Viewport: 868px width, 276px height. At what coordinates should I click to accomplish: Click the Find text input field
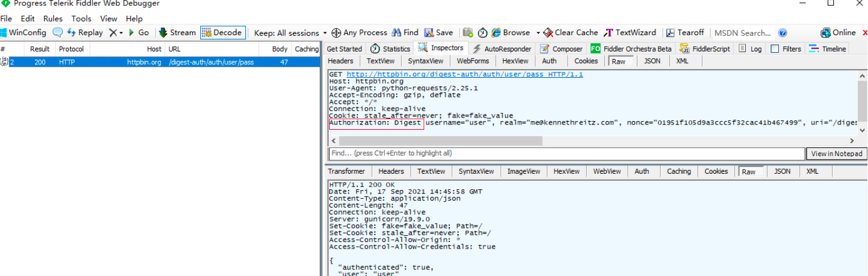566,154
